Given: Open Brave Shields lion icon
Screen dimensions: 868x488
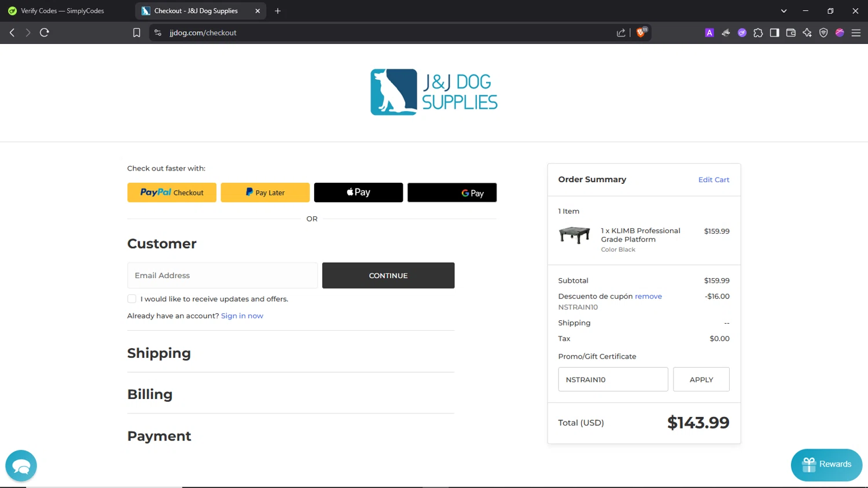Looking at the screenshot, I should [641, 32].
